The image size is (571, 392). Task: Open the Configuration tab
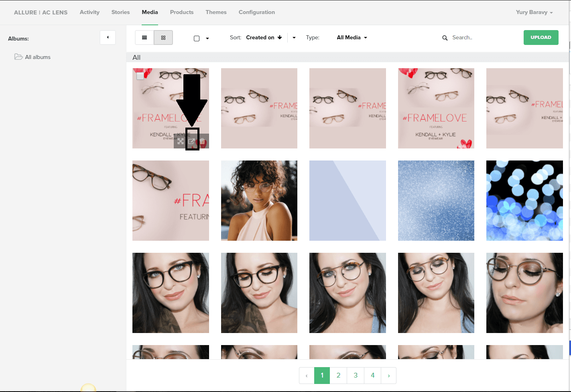coord(256,12)
